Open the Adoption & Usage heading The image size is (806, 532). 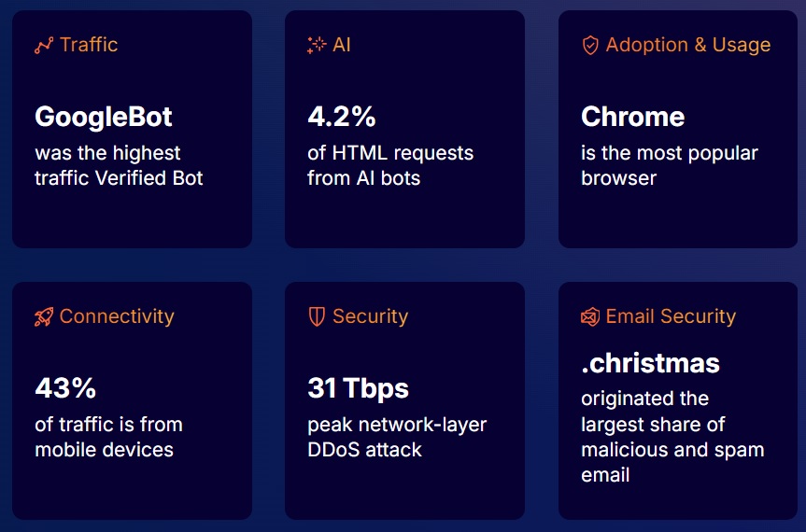(x=687, y=45)
